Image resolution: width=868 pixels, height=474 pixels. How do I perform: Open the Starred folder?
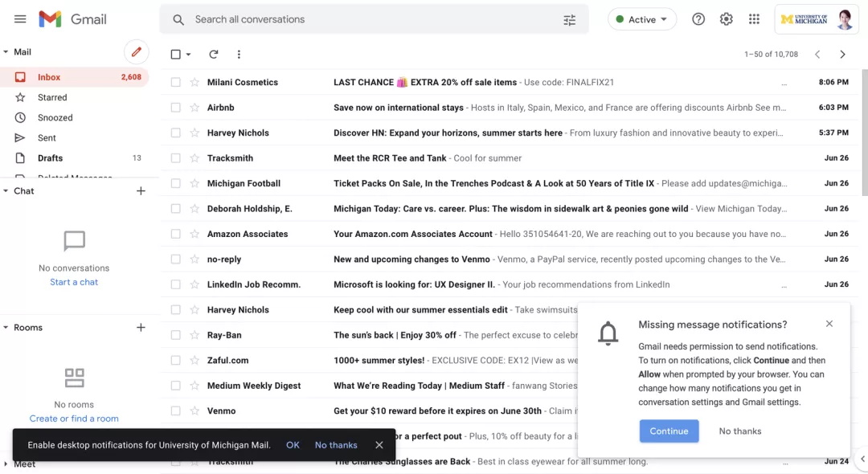75,97
